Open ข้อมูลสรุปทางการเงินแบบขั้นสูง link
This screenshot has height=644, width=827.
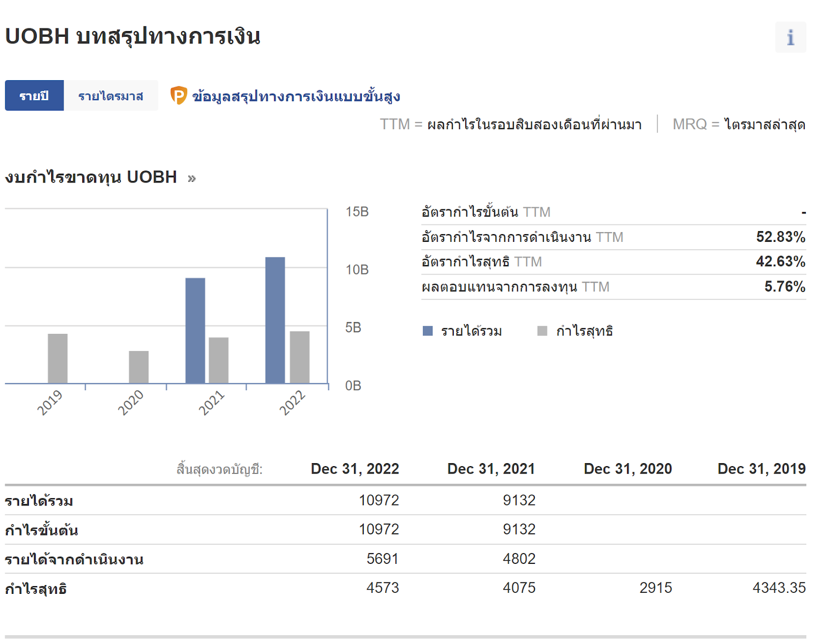(x=296, y=96)
